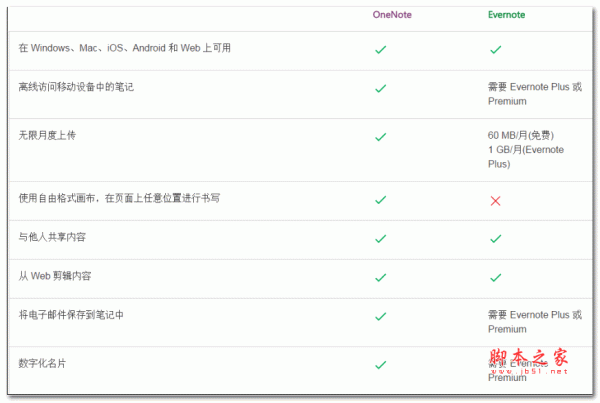This screenshot has width=600, height=403.
Task: Click OneNote checkmark for 从 Web 剪辑内容 row
Action: (381, 277)
